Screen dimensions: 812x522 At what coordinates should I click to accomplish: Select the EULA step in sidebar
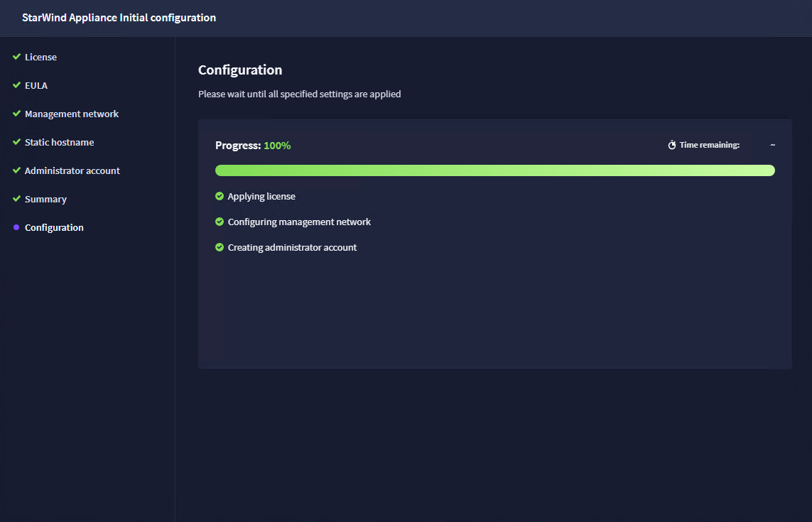(36, 85)
